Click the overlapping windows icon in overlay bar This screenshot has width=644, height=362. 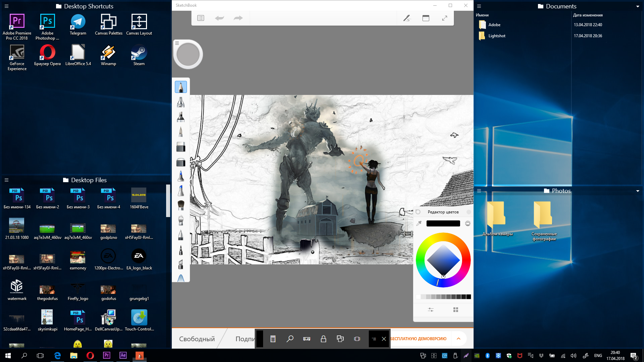coord(340,339)
